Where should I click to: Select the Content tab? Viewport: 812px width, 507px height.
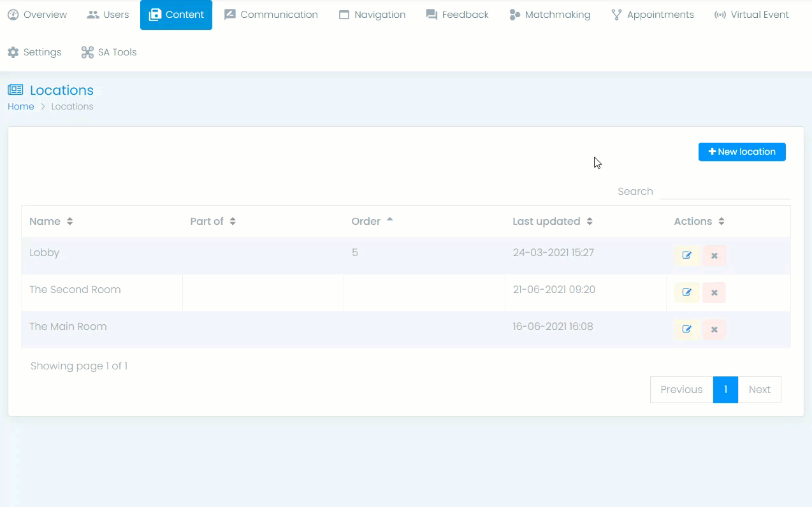click(x=176, y=15)
